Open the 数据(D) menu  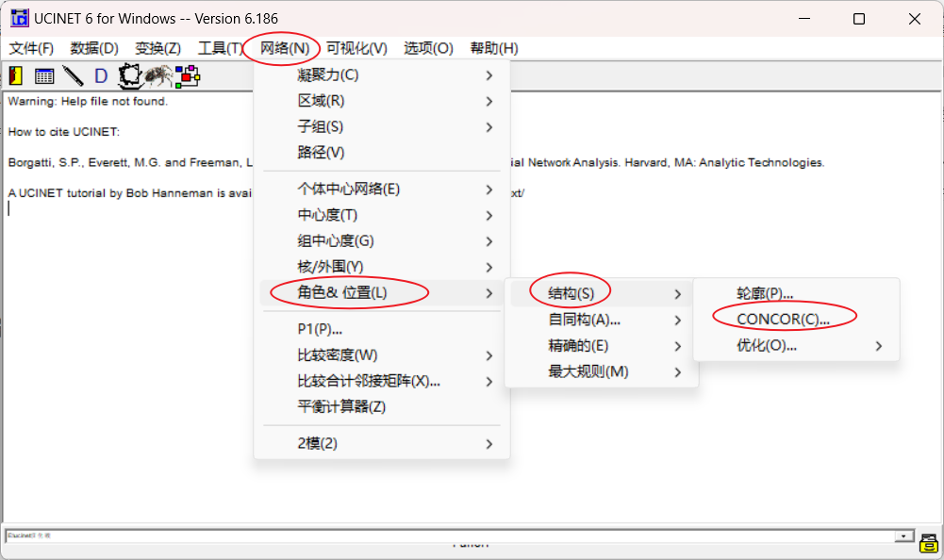94,48
